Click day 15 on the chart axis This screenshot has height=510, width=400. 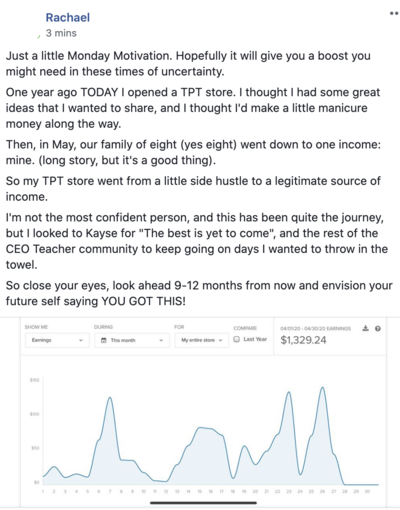pyautogui.click(x=200, y=491)
